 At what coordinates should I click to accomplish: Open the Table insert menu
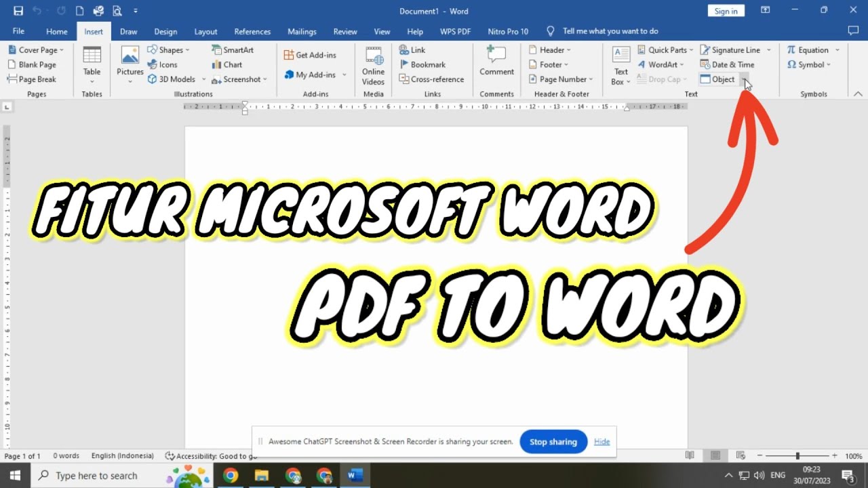(x=92, y=65)
